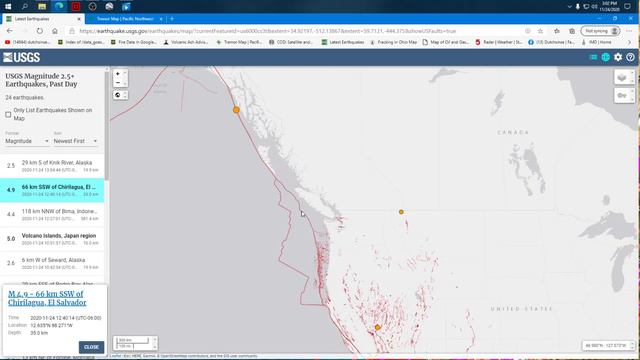Select 5.0 Volcano Islands Japan region earthquake
Screen dimensions: 640x360
tap(52, 239)
